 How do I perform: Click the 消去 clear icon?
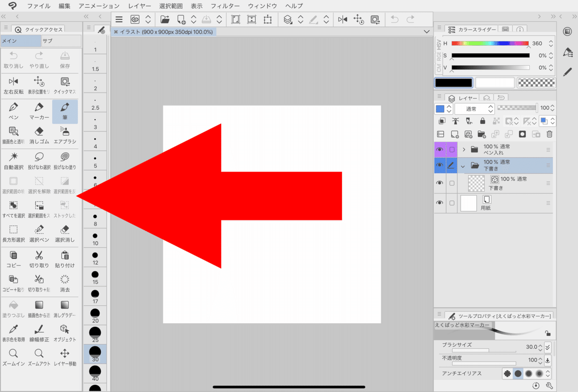tap(65, 283)
